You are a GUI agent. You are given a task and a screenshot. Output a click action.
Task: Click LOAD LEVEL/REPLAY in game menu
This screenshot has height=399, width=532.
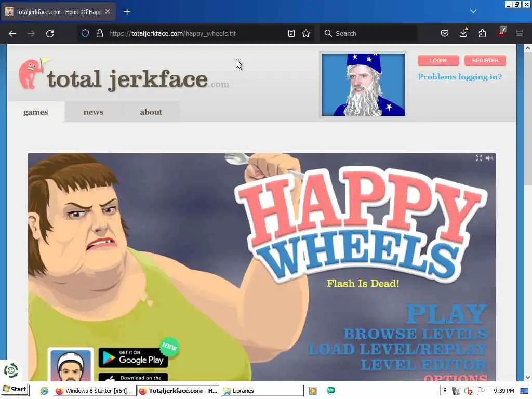[397, 350]
